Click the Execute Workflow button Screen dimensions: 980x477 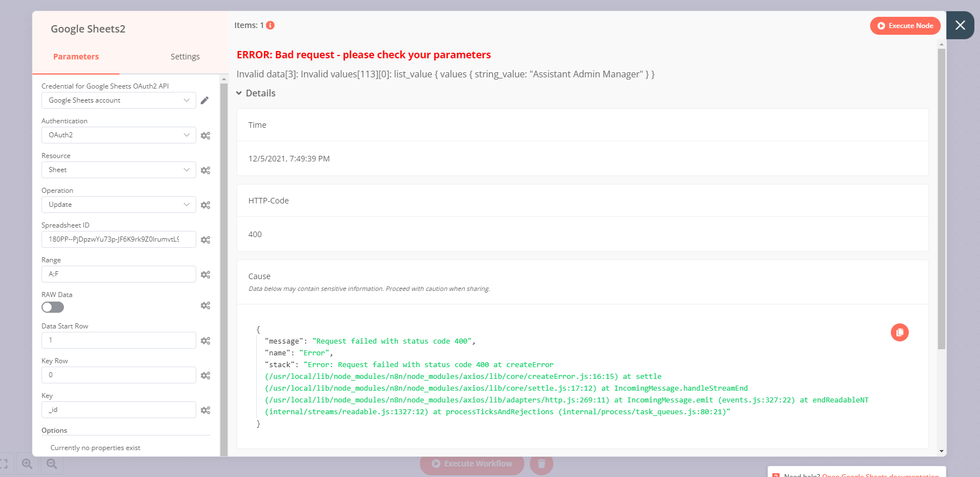[x=471, y=464]
